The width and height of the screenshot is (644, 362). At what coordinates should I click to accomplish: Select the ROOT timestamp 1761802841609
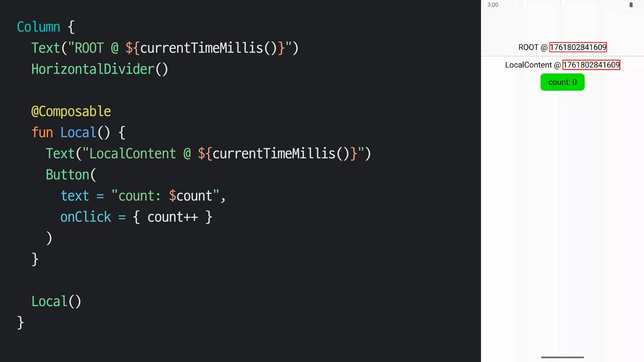(x=578, y=47)
